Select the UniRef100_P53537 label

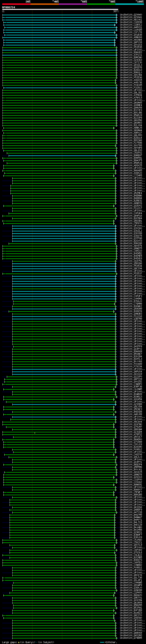coord(131,273)
